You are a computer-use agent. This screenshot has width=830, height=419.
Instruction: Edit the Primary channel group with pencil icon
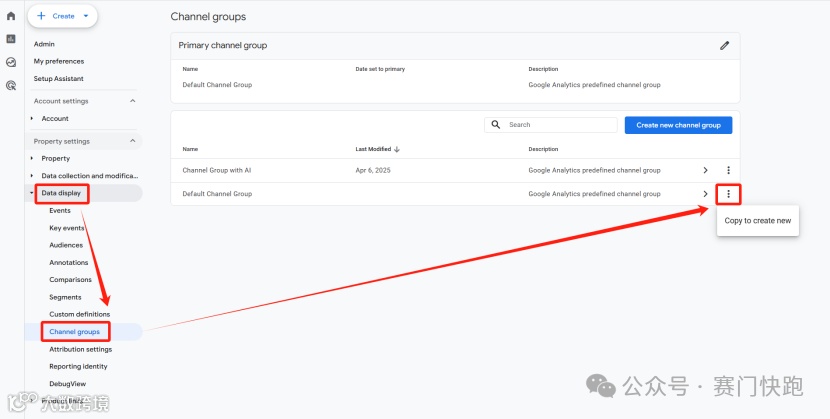725,45
